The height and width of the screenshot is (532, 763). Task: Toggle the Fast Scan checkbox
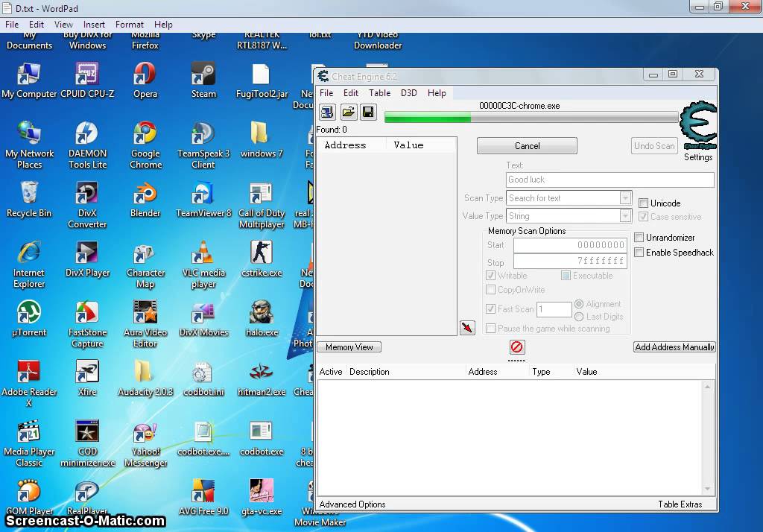[x=490, y=308]
